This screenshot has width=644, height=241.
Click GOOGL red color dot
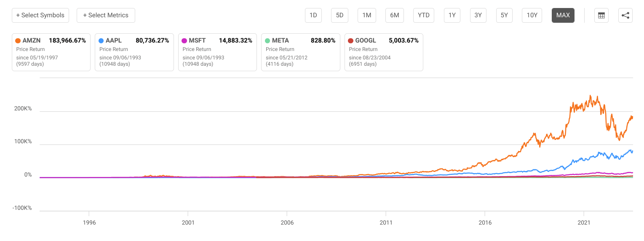351,41
